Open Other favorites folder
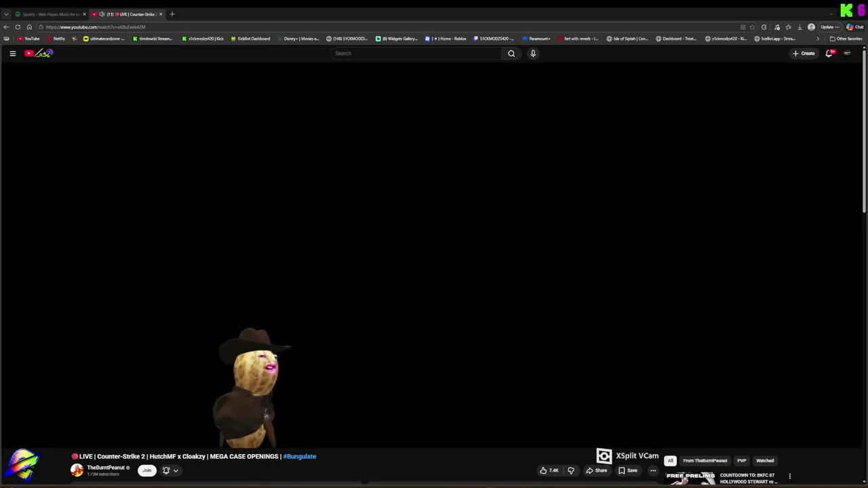868x488 pixels. click(846, 39)
